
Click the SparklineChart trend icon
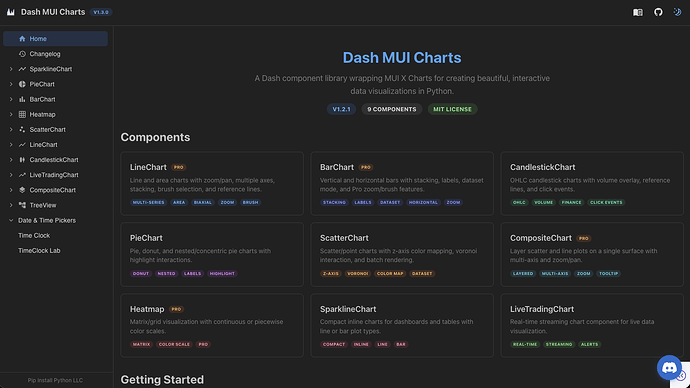click(x=22, y=69)
